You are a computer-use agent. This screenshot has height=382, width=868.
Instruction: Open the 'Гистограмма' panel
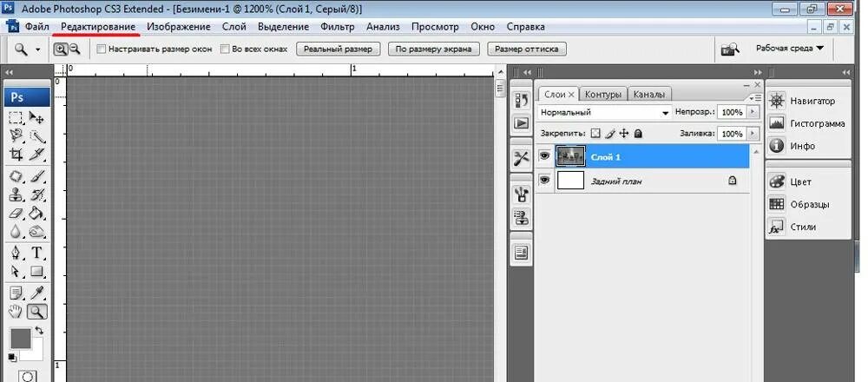coord(807,123)
